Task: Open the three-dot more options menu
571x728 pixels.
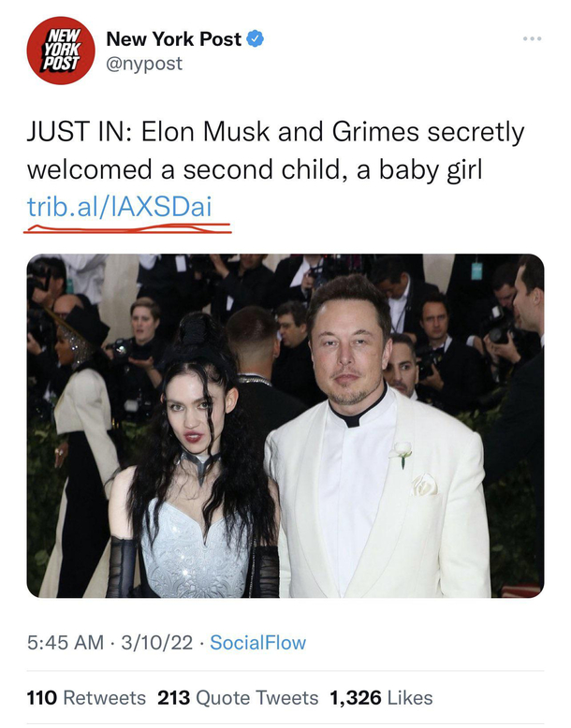Action: tap(532, 39)
